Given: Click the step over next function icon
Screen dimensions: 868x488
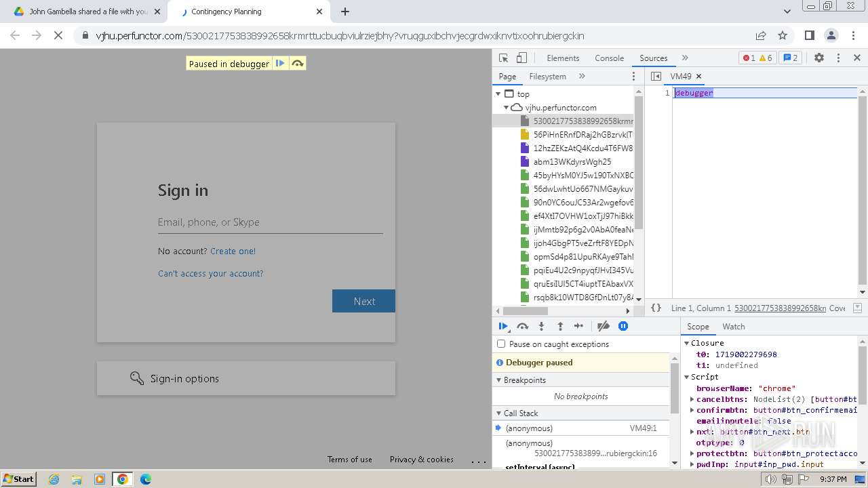Looking at the screenshot, I should tap(522, 326).
